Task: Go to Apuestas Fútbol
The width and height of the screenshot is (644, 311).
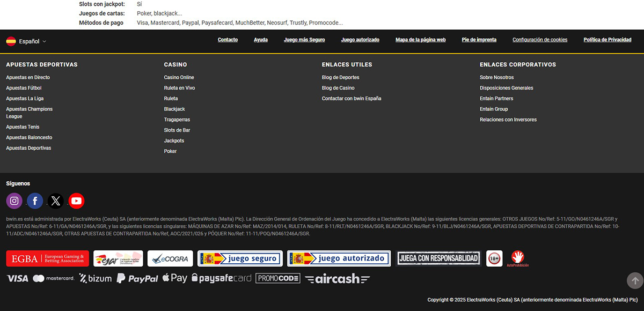Action: tap(24, 88)
